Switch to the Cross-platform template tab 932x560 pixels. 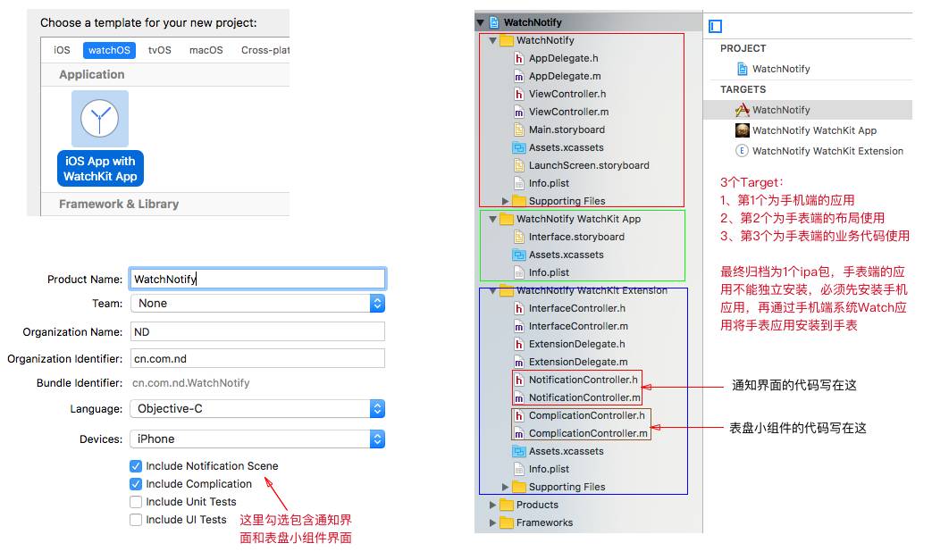point(265,50)
